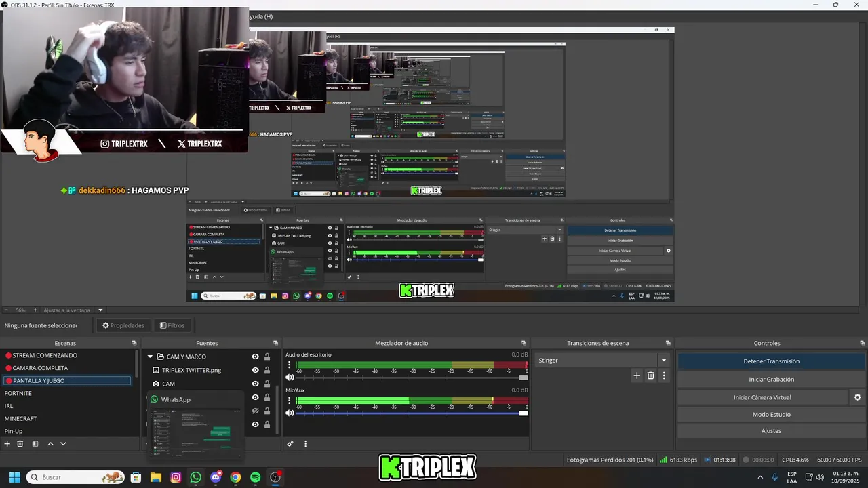Open Filtros of source
This screenshot has height=488, width=868.
coord(172,325)
